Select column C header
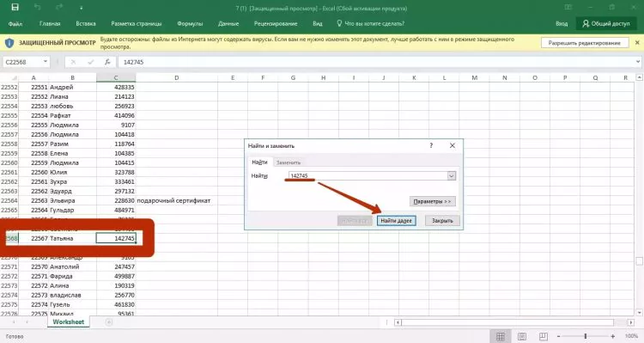This screenshot has width=644, height=343. [116, 77]
